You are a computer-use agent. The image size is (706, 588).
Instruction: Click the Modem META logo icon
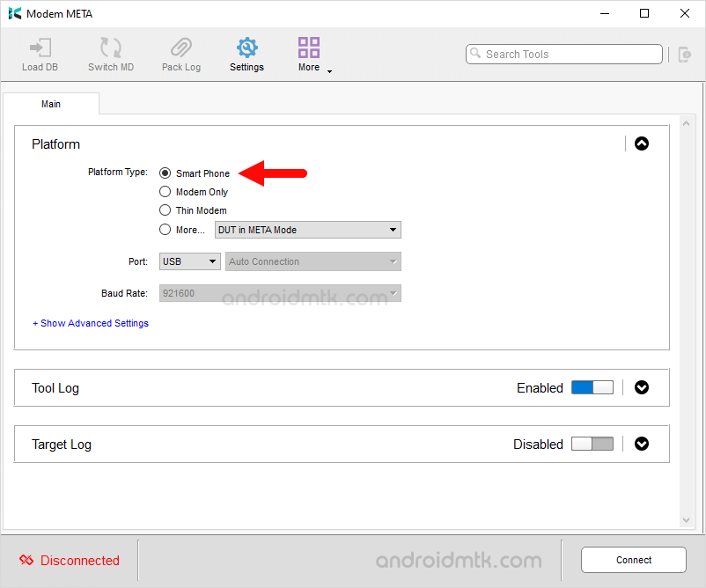[x=14, y=14]
